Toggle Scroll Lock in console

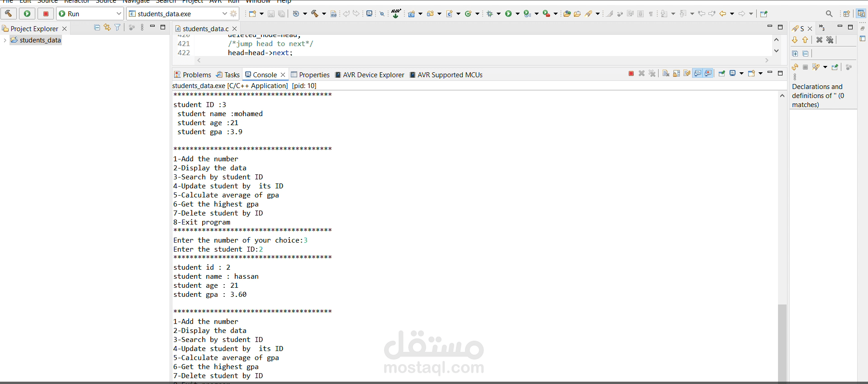pyautogui.click(x=676, y=73)
